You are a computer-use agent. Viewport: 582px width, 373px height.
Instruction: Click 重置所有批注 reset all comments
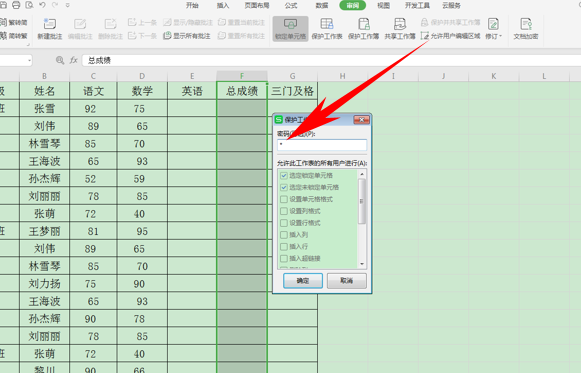[x=241, y=36]
